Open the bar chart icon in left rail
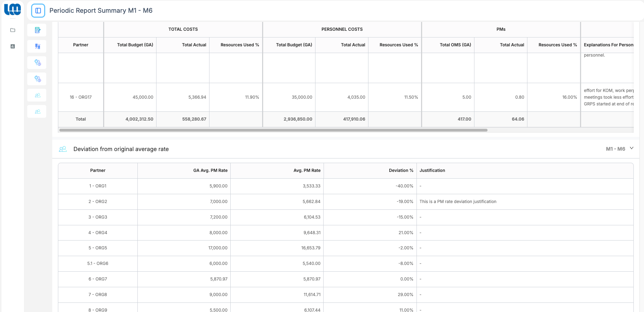Screen dimensions: 644x312 13,46
